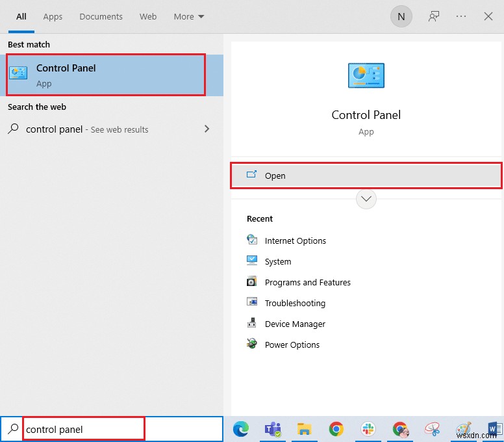Screen dimensions: 504x442
Task: Expand web results arrow for control panel
Action: [207, 129]
